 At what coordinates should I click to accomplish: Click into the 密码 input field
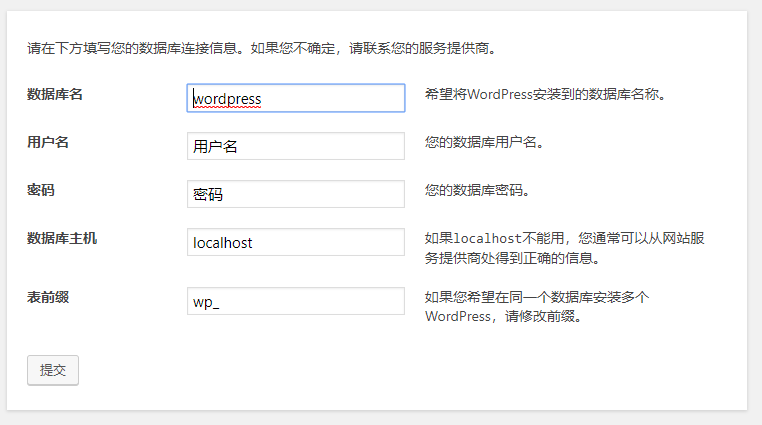[295, 194]
